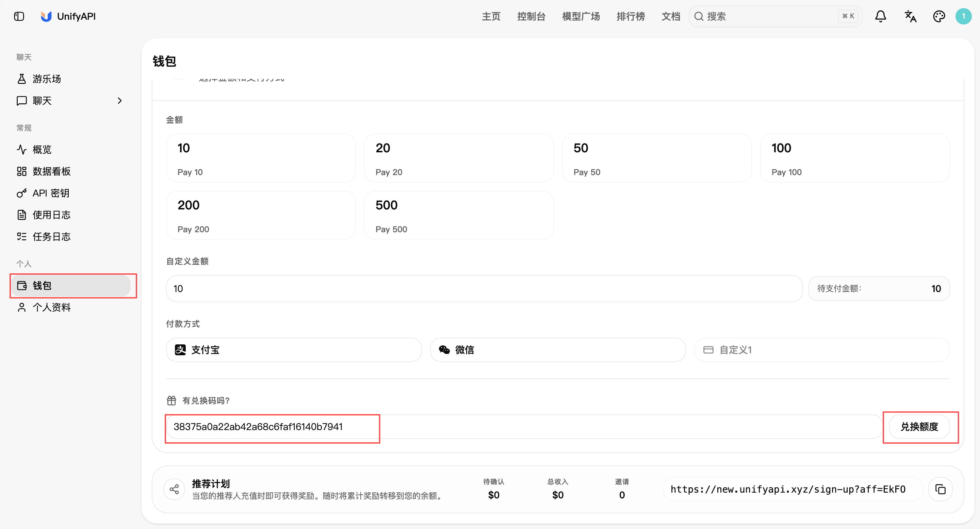The height and width of the screenshot is (529, 980).
Task: Open 任务日志 task logs
Action: tap(71, 236)
